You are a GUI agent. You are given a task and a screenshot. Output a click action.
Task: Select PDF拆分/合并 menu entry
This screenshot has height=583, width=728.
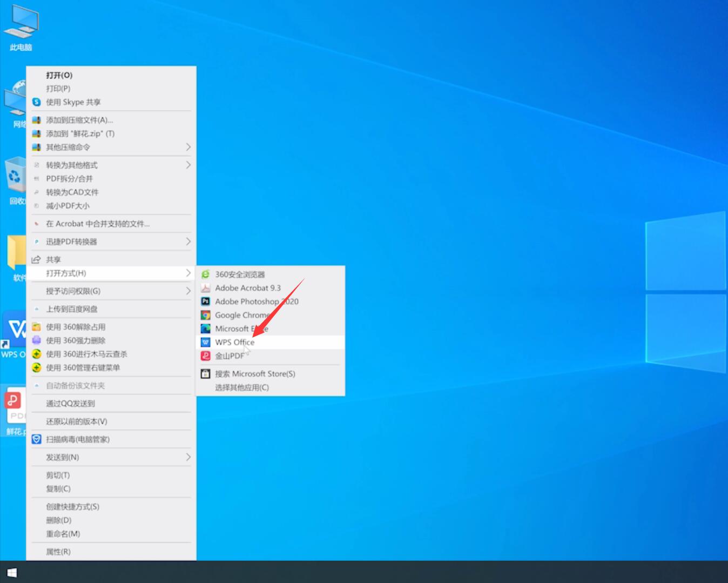(x=111, y=178)
